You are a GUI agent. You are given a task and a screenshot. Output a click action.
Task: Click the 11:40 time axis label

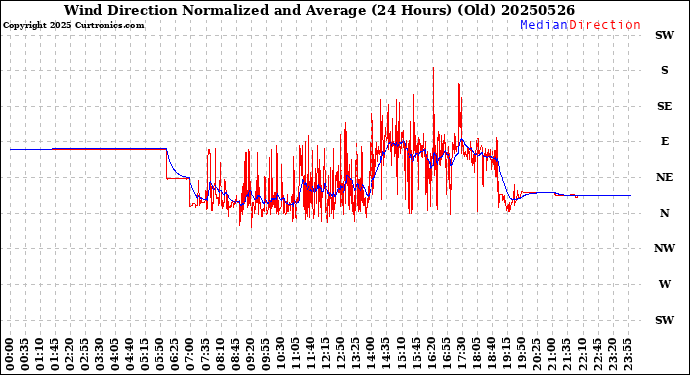(311, 355)
